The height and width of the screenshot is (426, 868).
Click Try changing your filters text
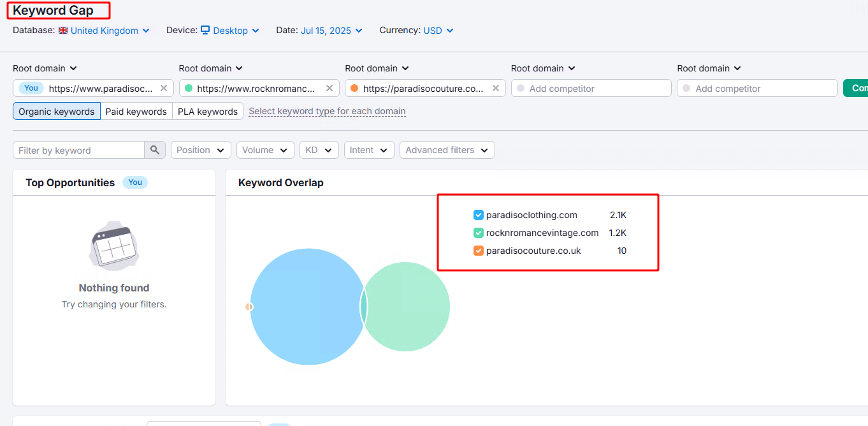[114, 304]
